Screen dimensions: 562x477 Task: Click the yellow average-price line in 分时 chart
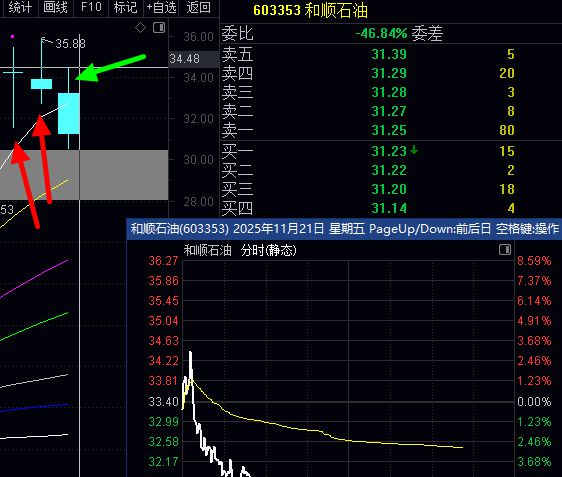(323, 431)
